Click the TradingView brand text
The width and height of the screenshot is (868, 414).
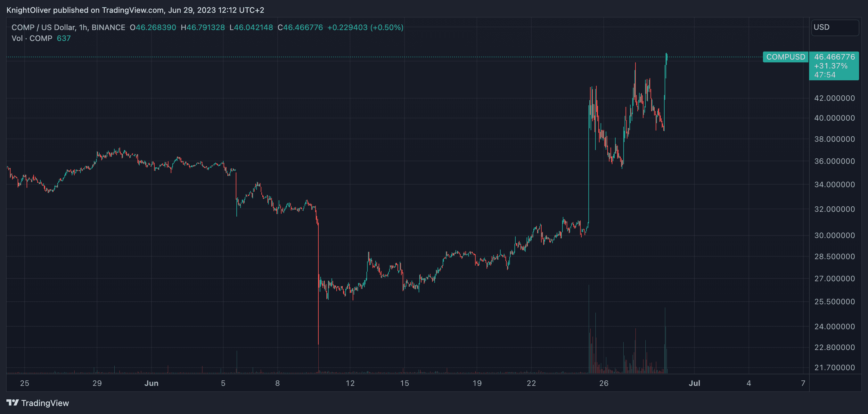pyautogui.click(x=45, y=403)
